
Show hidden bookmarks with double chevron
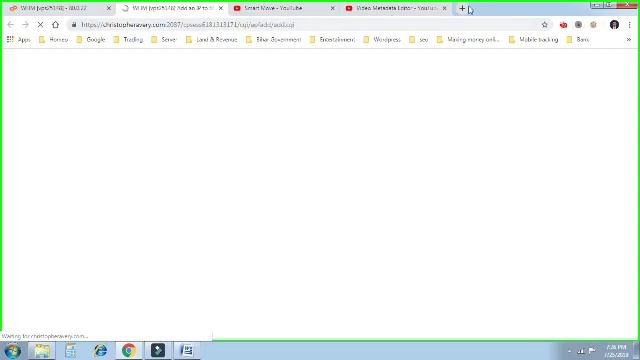629,40
